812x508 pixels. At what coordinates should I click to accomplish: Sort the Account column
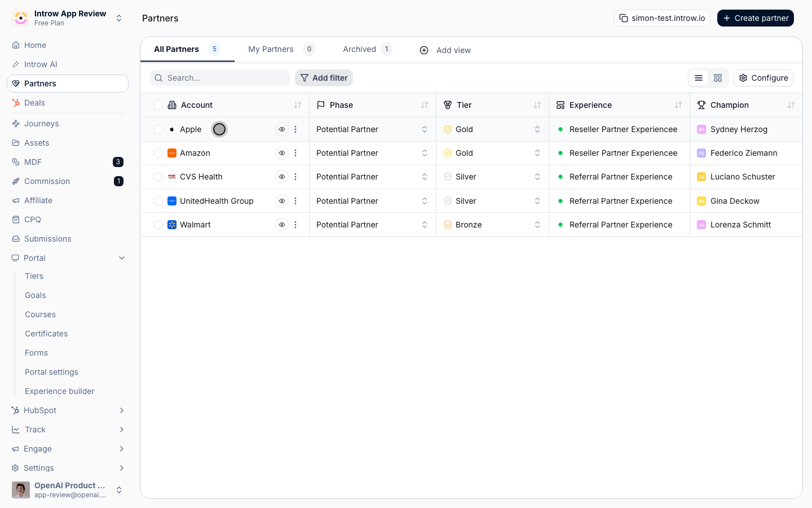298,105
